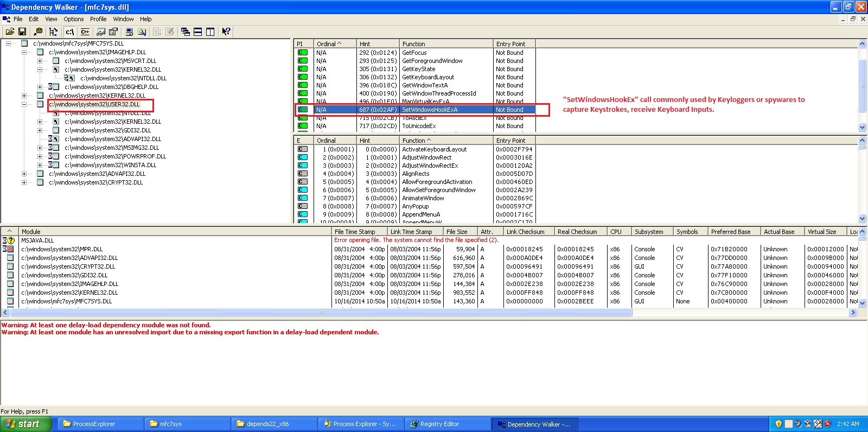This screenshot has height=432, width=868.
Task: Click the Tile Horizontally toolbar icon
Action: tap(198, 32)
